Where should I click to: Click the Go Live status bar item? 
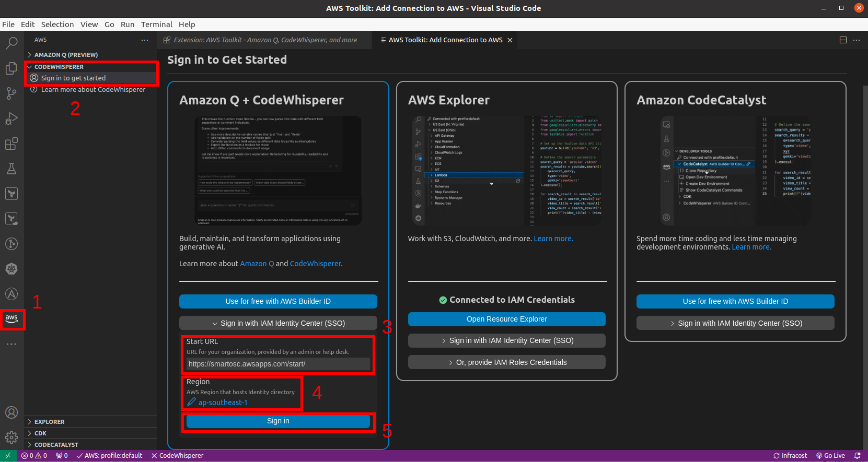coord(830,456)
